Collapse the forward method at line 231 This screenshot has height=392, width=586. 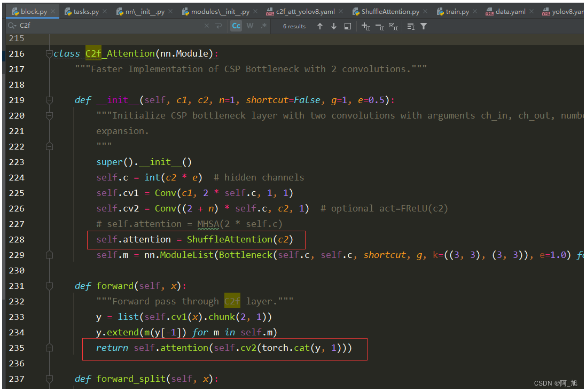(49, 286)
